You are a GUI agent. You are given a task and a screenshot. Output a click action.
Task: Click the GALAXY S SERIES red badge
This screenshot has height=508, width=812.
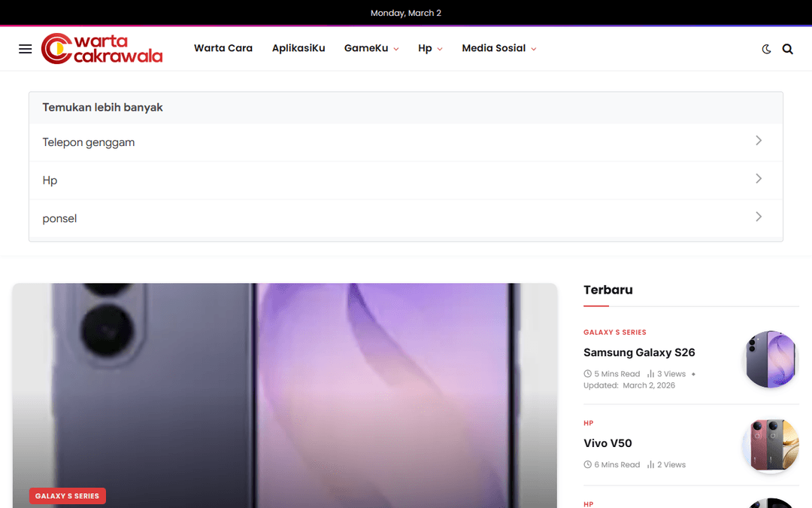tap(68, 496)
